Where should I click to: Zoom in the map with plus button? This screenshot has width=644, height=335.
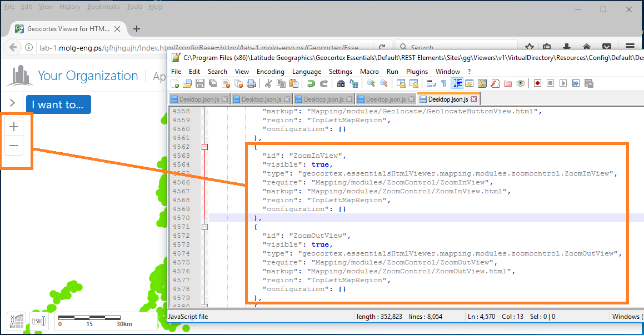click(13, 127)
